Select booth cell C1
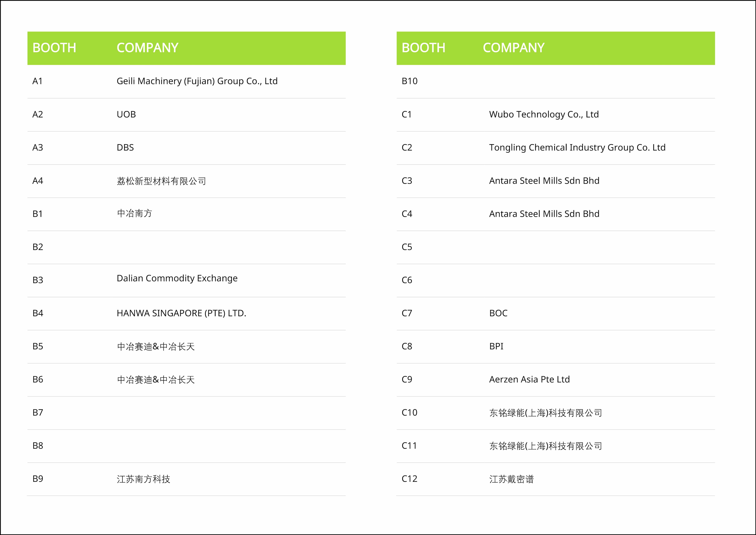756x535 pixels. click(x=407, y=114)
